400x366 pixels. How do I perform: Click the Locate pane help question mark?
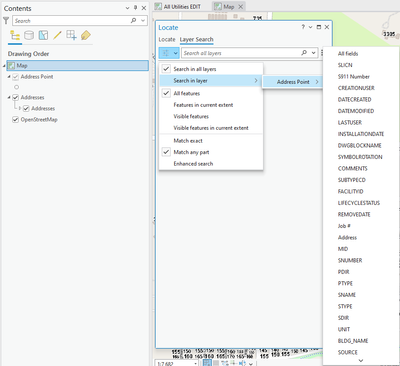[303, 27]
